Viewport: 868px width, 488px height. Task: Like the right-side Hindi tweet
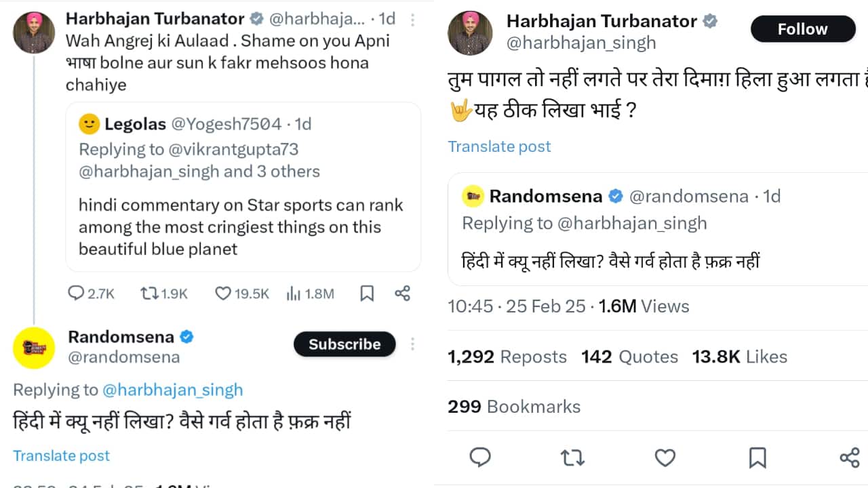pos(665,457)
